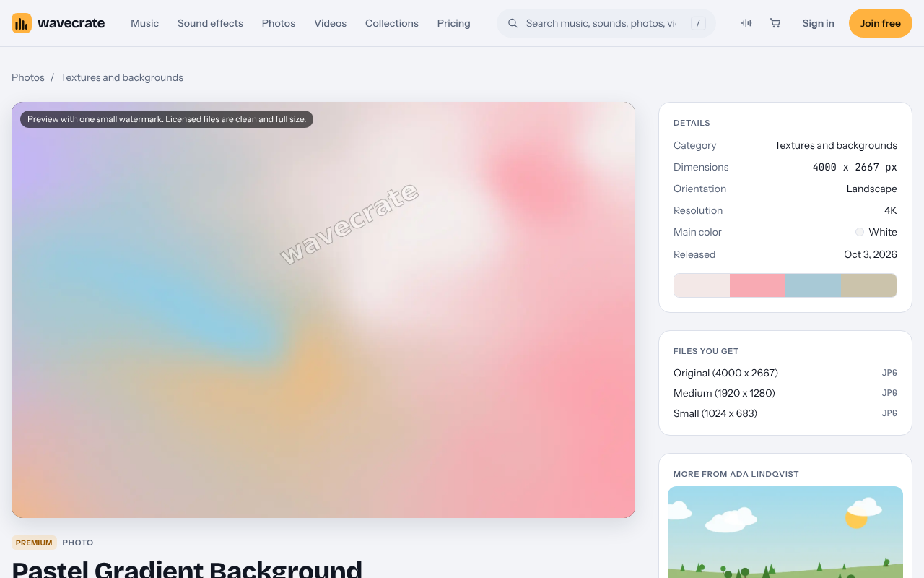Open the Videos section
924x578 pixels.
click(x=330, y=23)
